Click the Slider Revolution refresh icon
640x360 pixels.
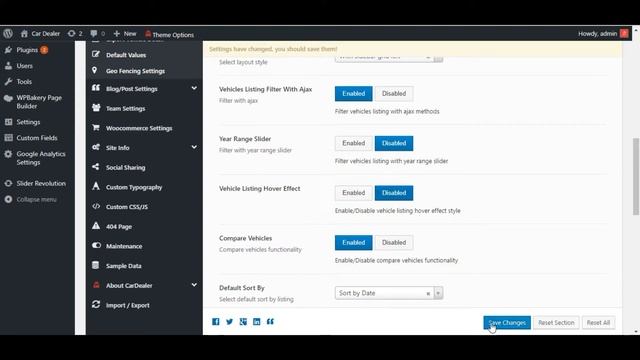coord(8,183)
